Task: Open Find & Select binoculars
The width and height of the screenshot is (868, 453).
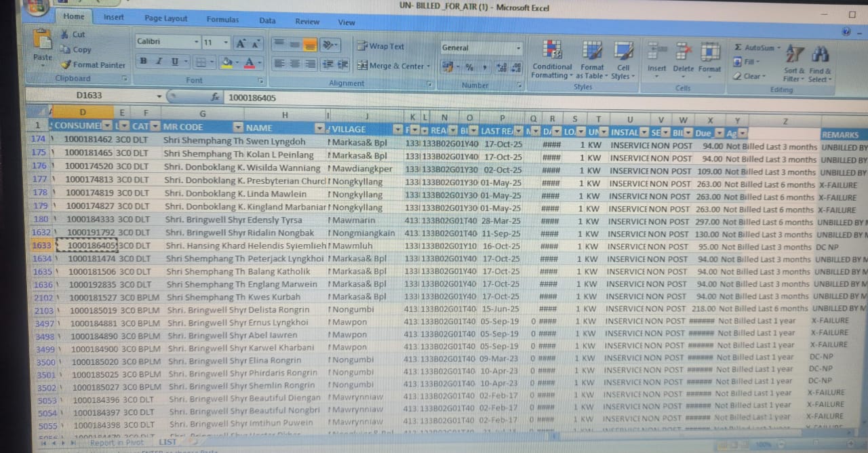Action: point(819,62)
